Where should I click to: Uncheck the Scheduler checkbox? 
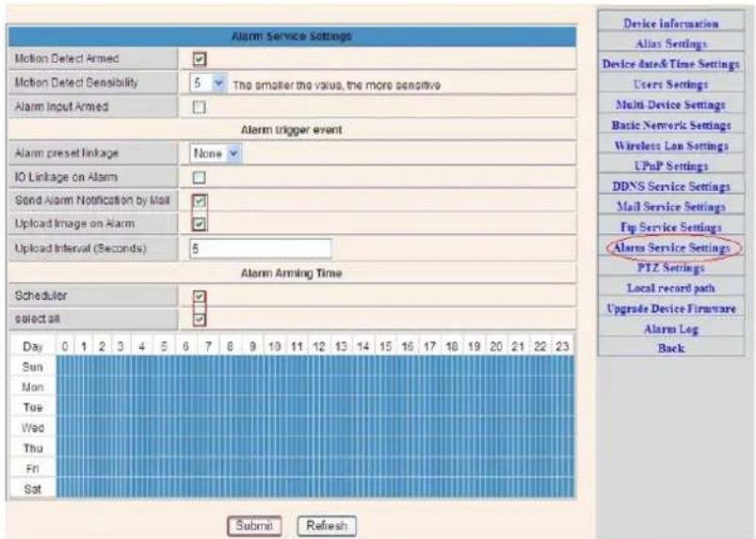click(200, 296)
